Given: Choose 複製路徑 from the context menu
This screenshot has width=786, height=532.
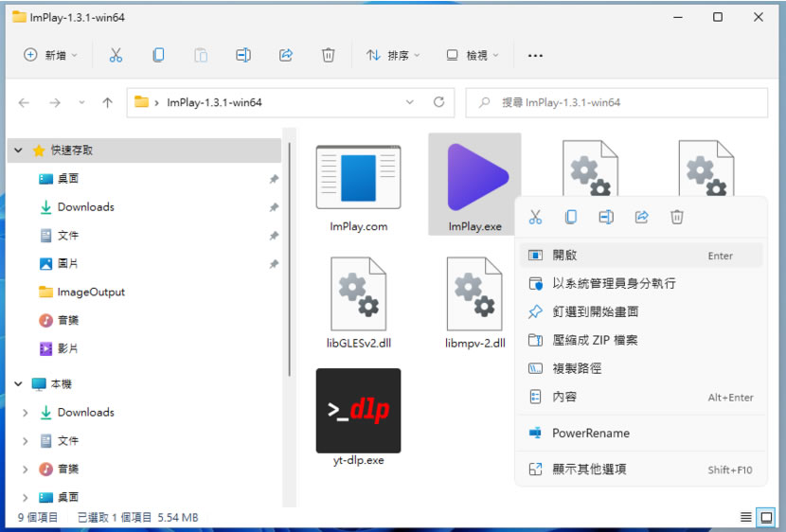Looking at the screenshot, I should point(641,368).
